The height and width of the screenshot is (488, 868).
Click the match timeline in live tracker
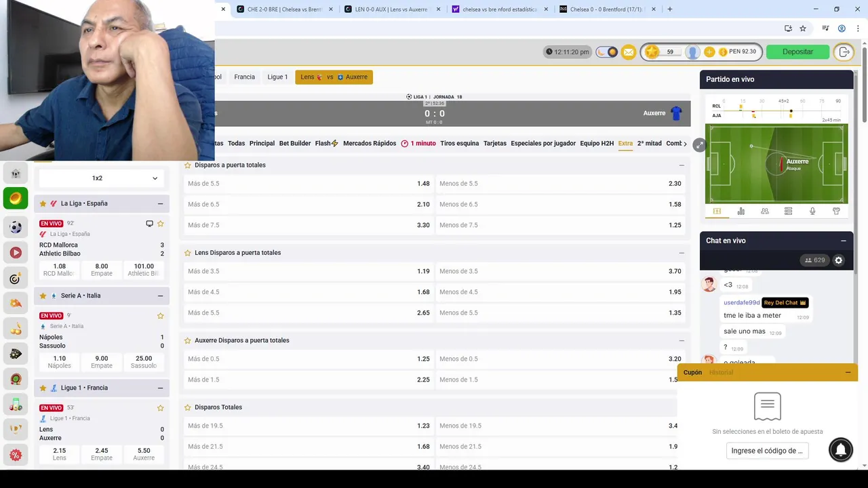click(x=776, y=110)
